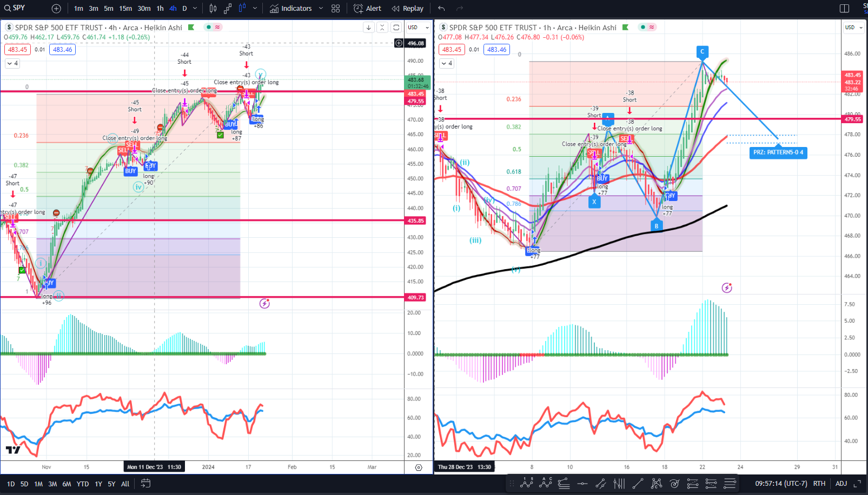This screenshot has width=868, height=495.
Task: Collapse the left chart indicator legend (4)
Action: click(12, 63)
